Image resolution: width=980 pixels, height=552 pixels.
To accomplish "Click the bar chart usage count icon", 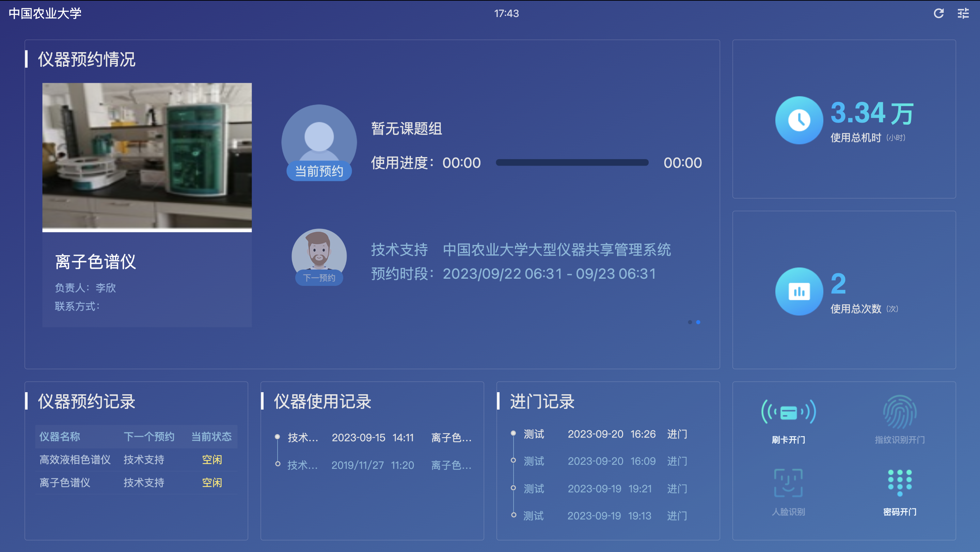I will 799,292.
